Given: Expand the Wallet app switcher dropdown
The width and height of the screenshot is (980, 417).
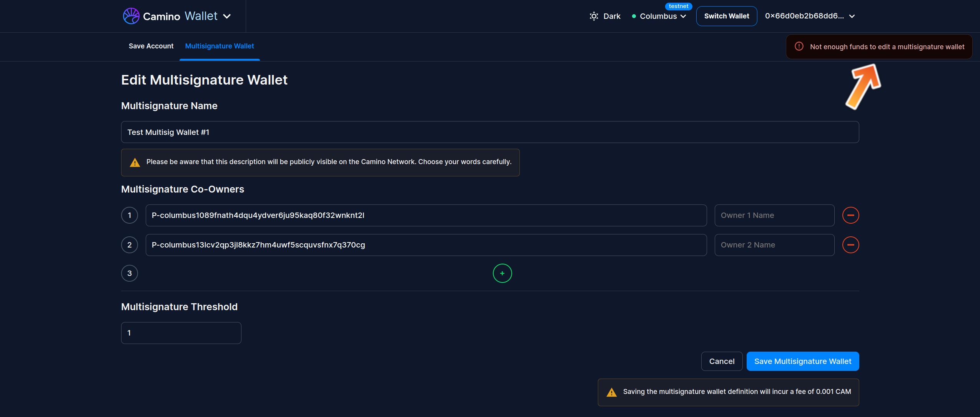Looking at the screenshot, I should (227, 16).
